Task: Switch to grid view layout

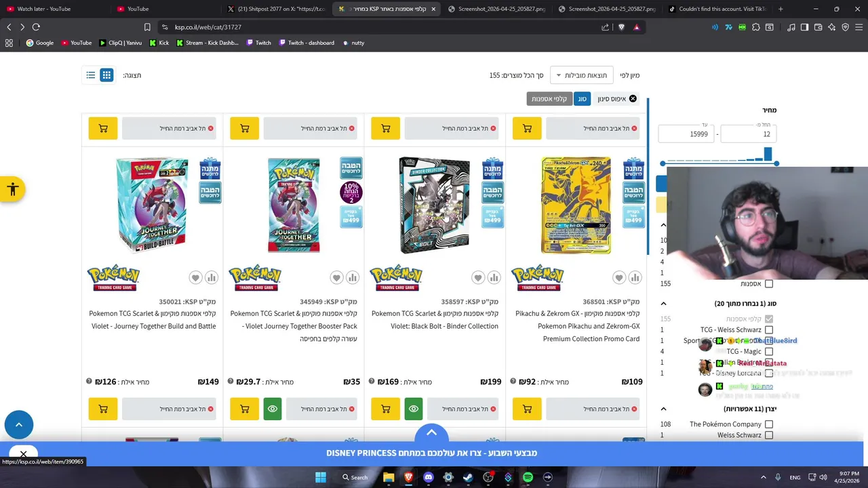Action: pyautogui.click(x=106, y=75)
